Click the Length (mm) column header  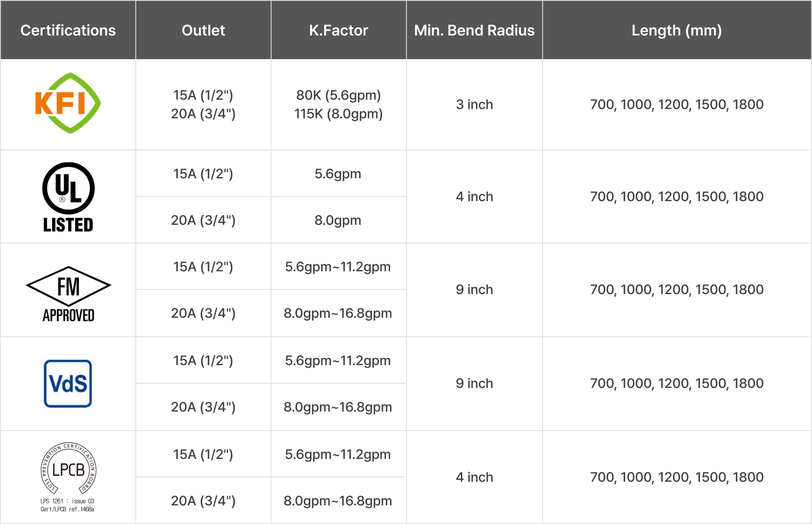click(x=677, y=30)
